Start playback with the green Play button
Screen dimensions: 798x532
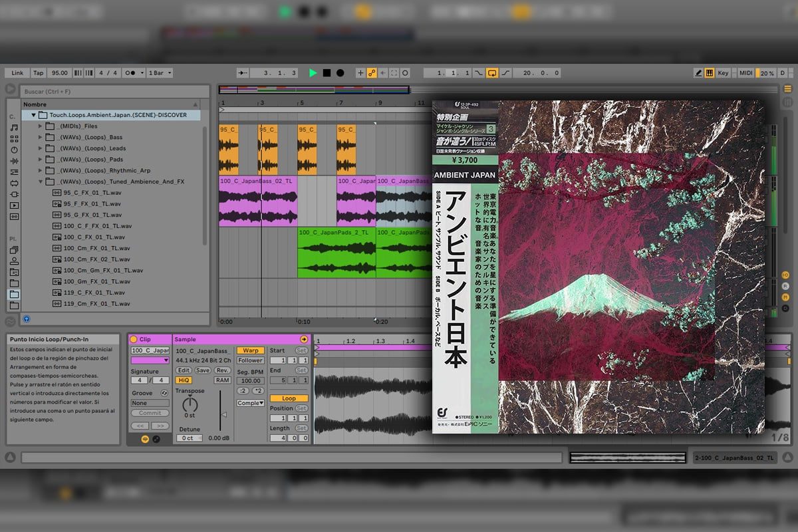[x=313, y=73]
